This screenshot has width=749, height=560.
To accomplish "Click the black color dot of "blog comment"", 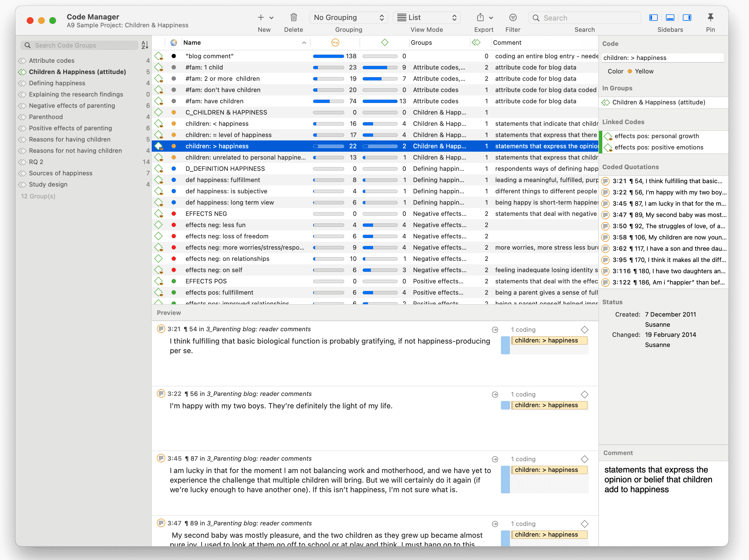I will pos(174,56).
